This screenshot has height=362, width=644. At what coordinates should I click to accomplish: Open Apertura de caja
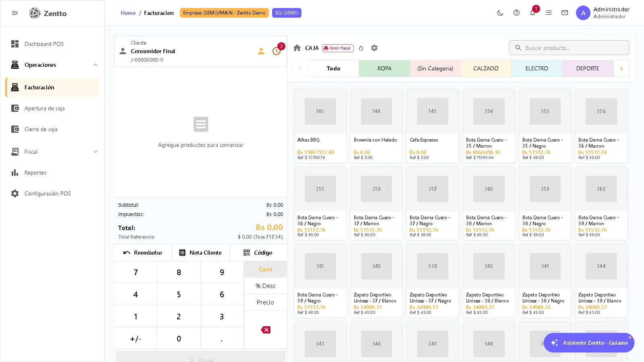click(x=52, y=108)
